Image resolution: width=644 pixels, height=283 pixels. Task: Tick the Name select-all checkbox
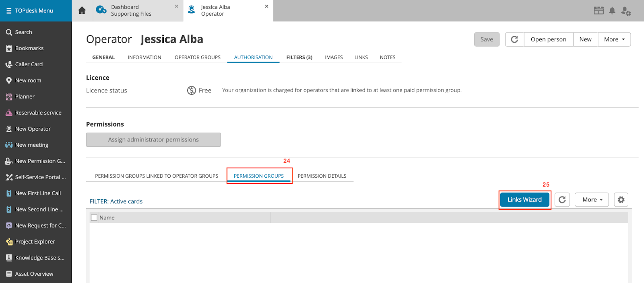94,217
